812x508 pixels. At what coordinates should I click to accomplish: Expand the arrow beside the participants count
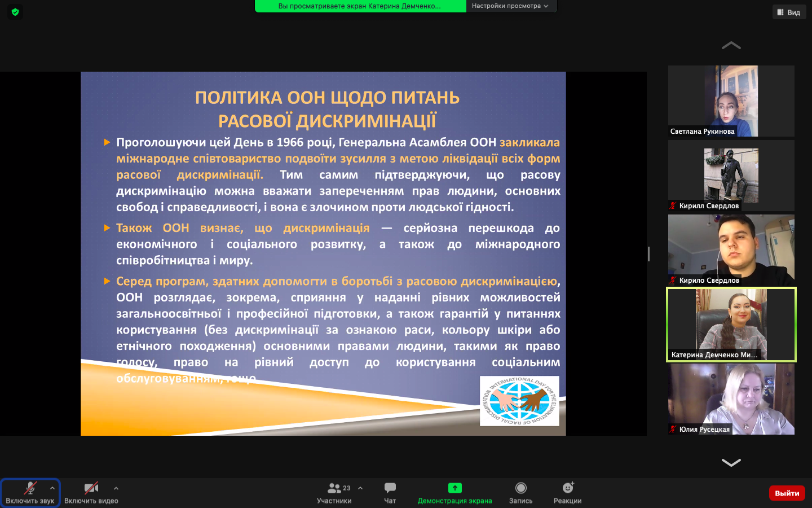pos(360,488)
